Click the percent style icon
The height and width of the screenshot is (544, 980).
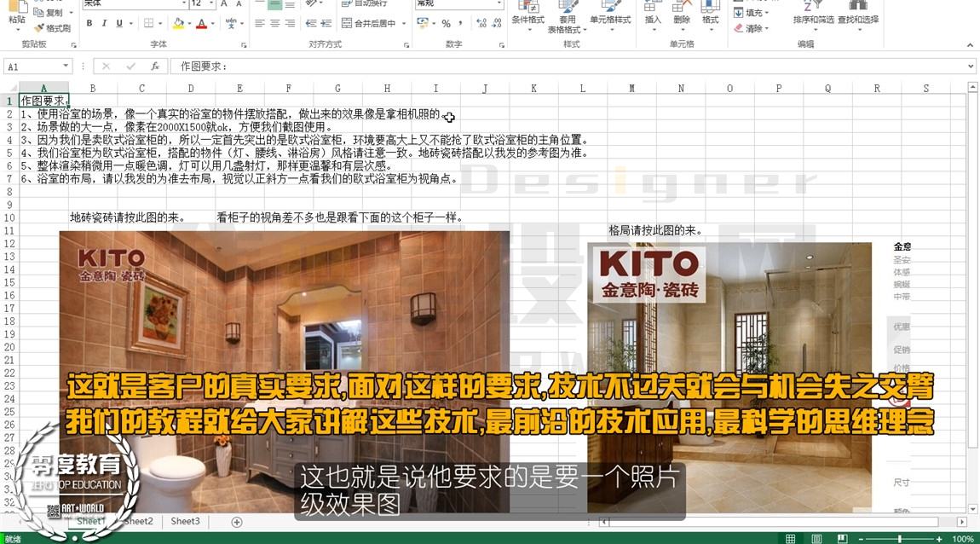(x=446, y=23)
